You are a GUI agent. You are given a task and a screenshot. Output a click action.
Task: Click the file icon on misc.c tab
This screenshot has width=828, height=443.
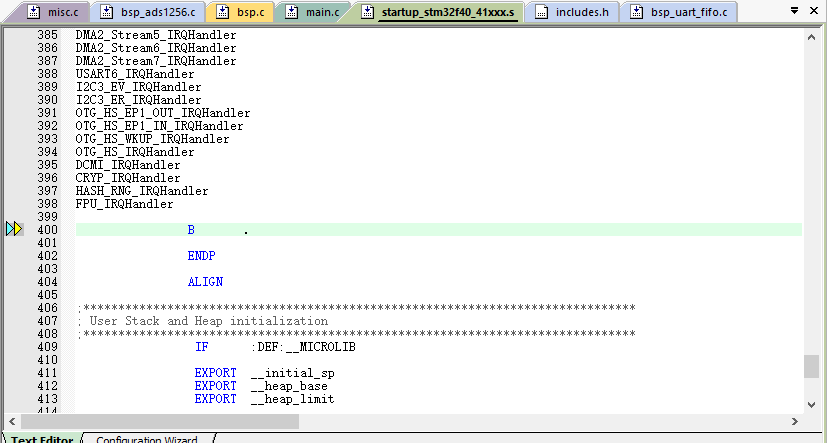(34, 12)
